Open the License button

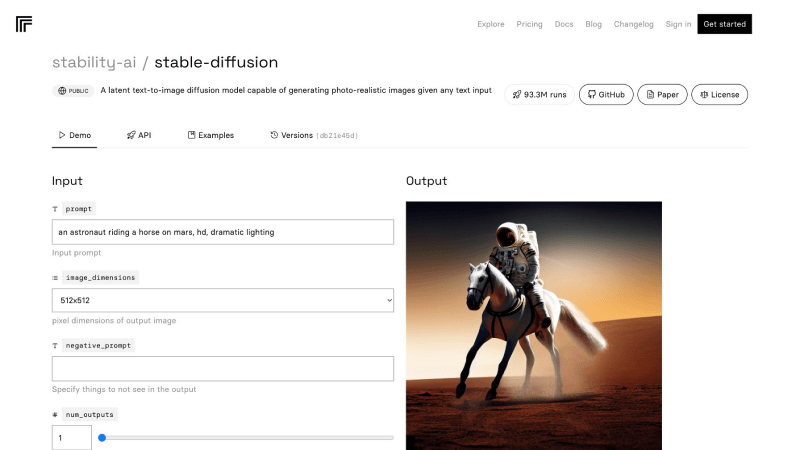(719, 95)
